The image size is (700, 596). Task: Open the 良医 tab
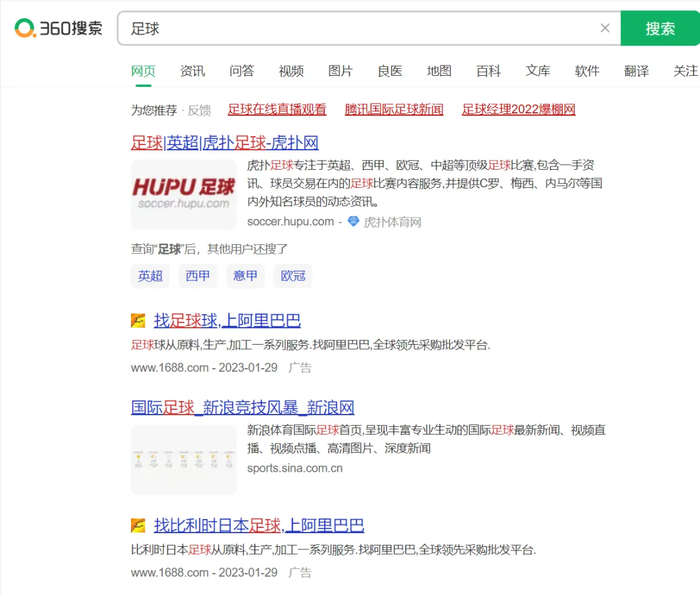tap(390, 71)
